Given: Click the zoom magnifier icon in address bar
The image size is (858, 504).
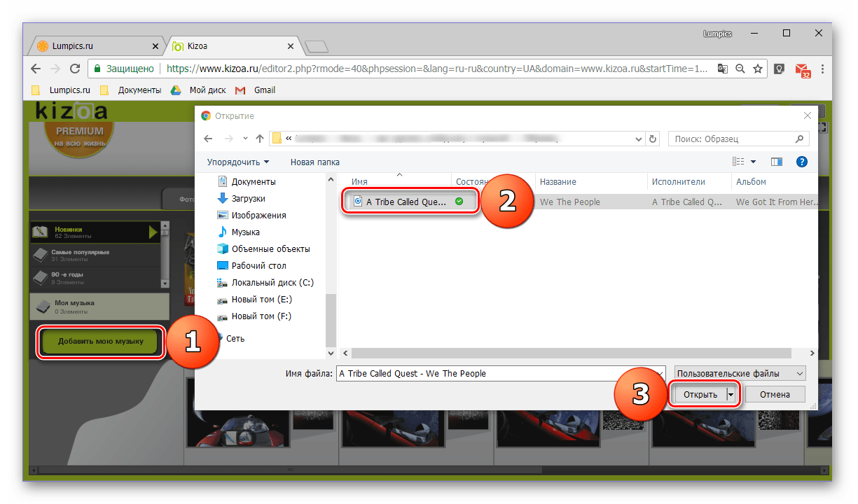Looking at the screenshot, I should pos(740,69).
